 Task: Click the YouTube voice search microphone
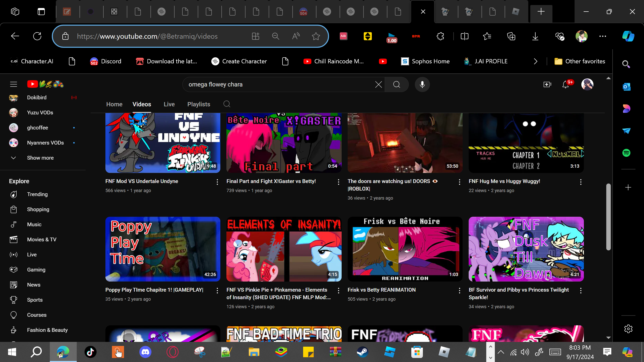tap(422, 84)
